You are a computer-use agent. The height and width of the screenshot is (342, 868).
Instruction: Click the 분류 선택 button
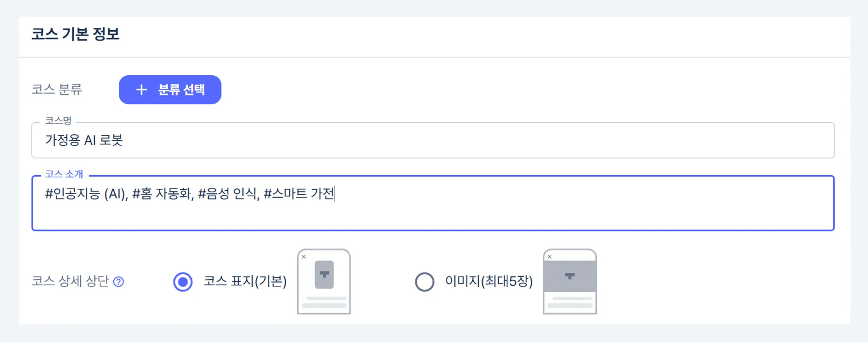[170, 90]
